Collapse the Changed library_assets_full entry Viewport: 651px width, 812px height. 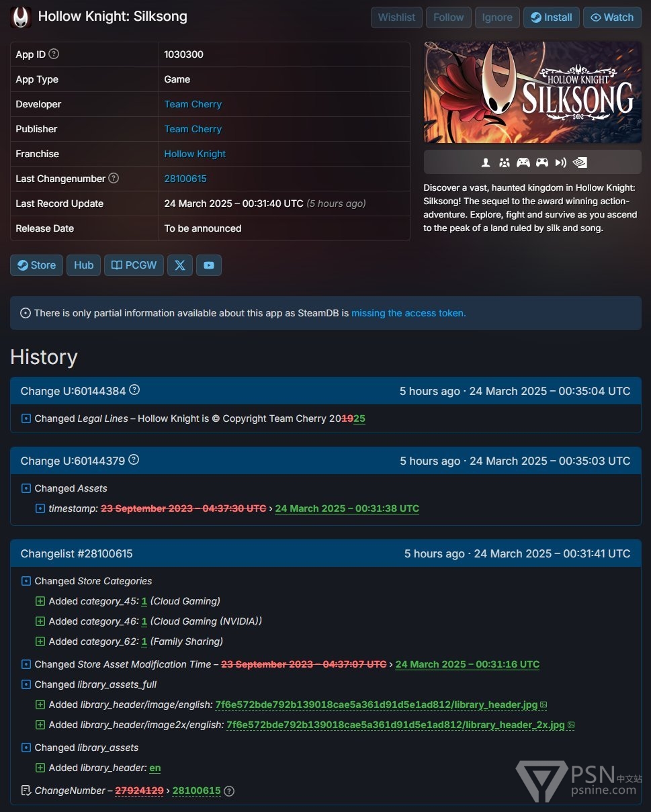26,684
